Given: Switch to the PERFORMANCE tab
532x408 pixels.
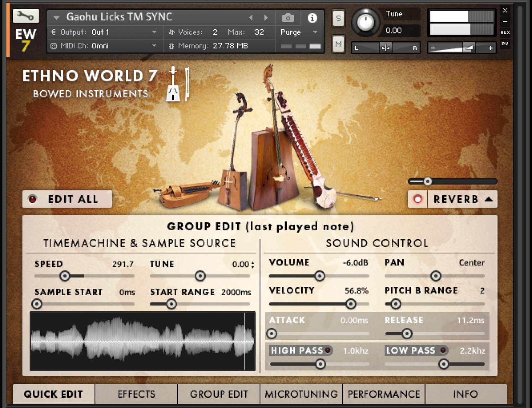Looking at the screenshot, I should point(384,394).
